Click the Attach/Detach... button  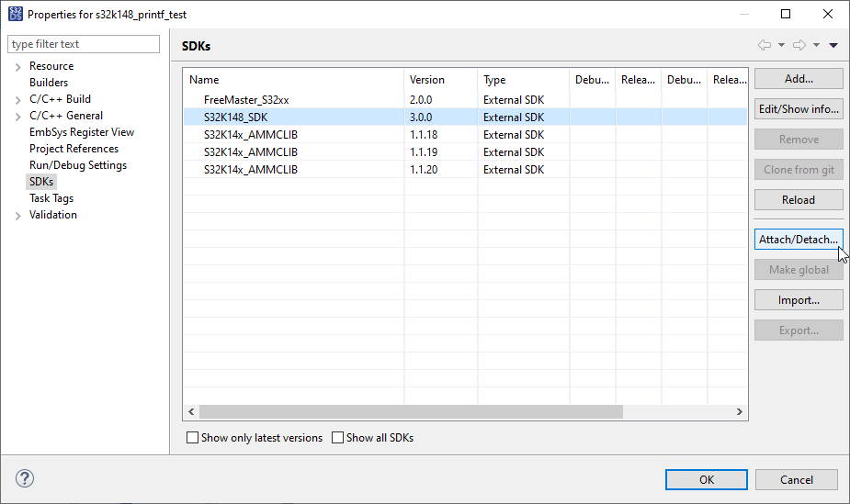click(x=799, y=240)
